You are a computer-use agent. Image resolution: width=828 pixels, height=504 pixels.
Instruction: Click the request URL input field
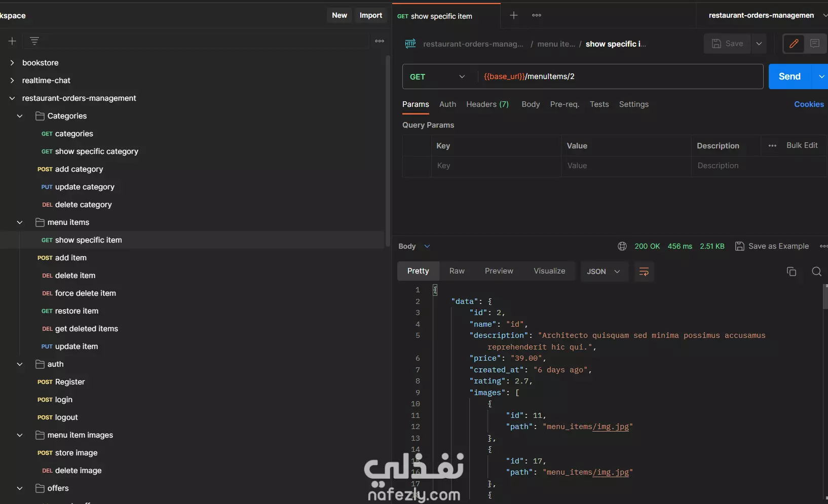[x=618, y=76]
